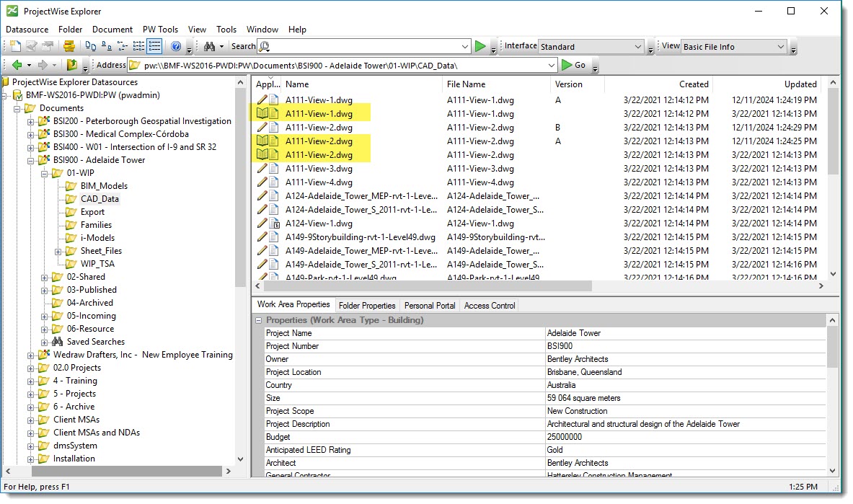Expand the 02-Shared folder tree node
The image size is (853, 504).
click(x=45, y=277)
